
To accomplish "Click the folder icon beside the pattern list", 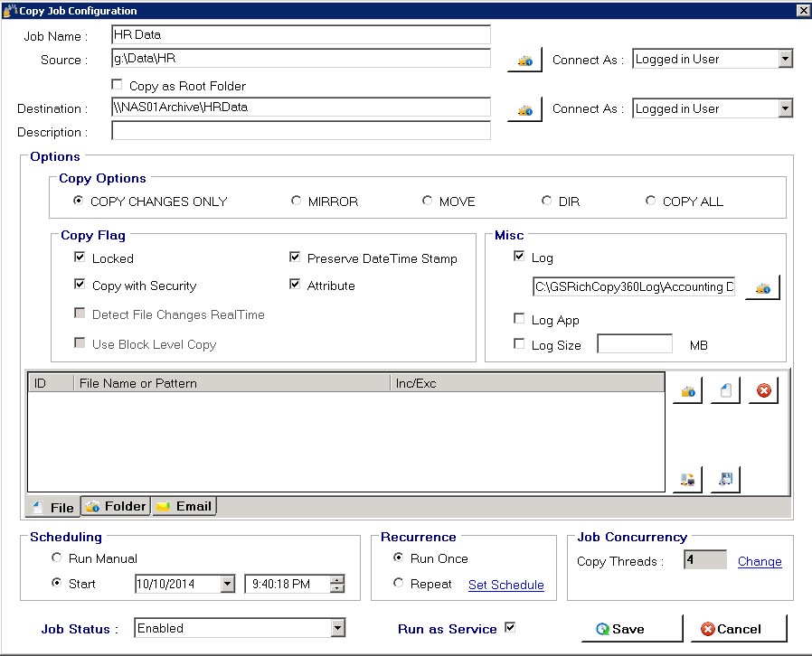I will pos(687,391).
